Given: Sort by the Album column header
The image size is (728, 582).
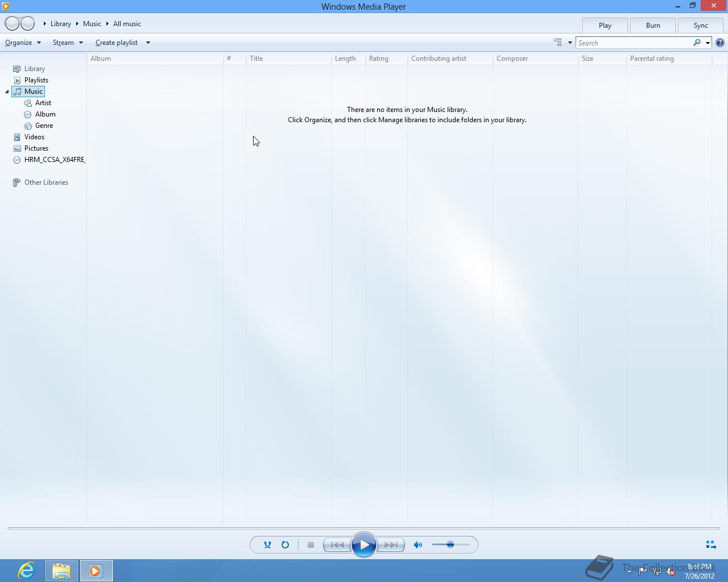Looking at the screenshot, I should point(155,59).
